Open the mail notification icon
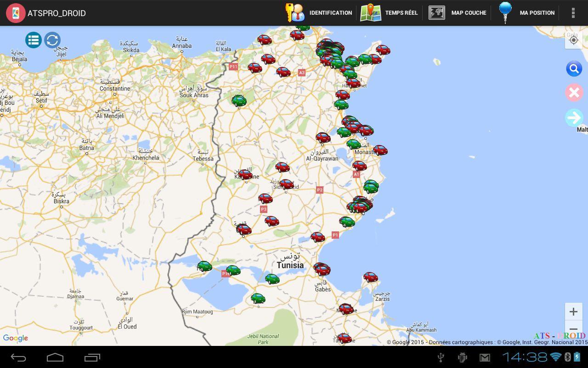This screenshot has height=368, width=588. pos(485,357)
